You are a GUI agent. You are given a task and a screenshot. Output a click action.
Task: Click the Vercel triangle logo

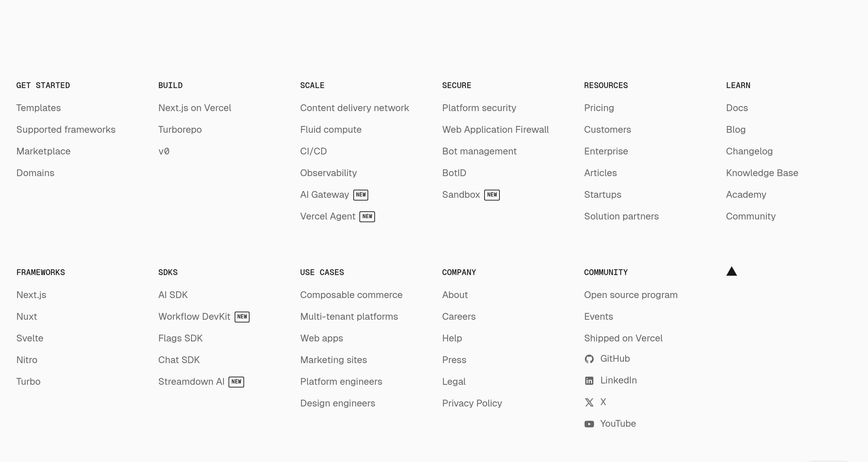[732, 271]
